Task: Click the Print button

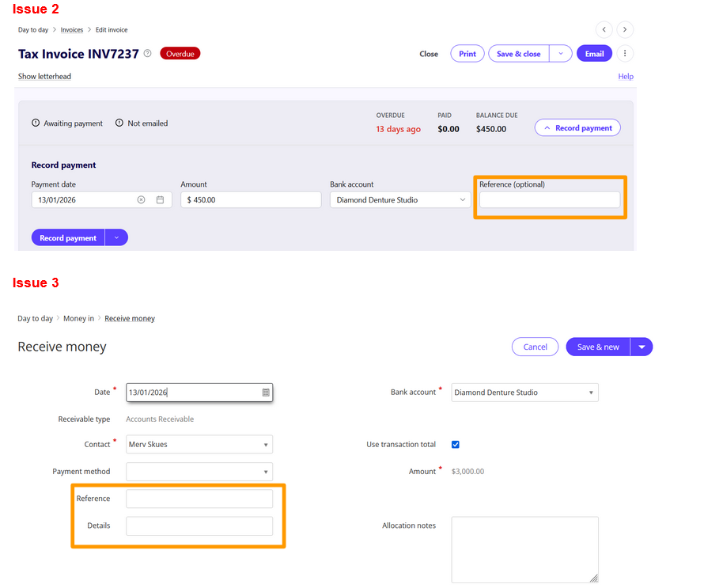Action: pyautogui.click(x=467, y=54)
